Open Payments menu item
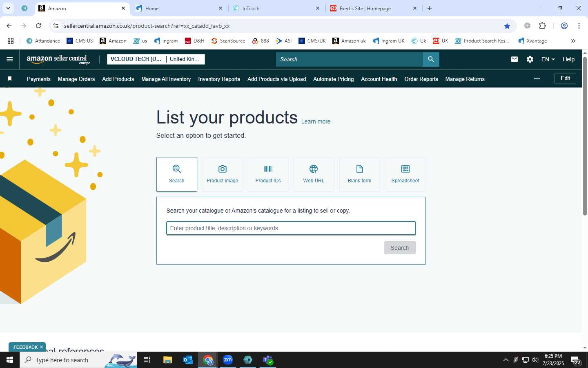The width and height of the screenshot is (588, 368). [x=39, y=79]
